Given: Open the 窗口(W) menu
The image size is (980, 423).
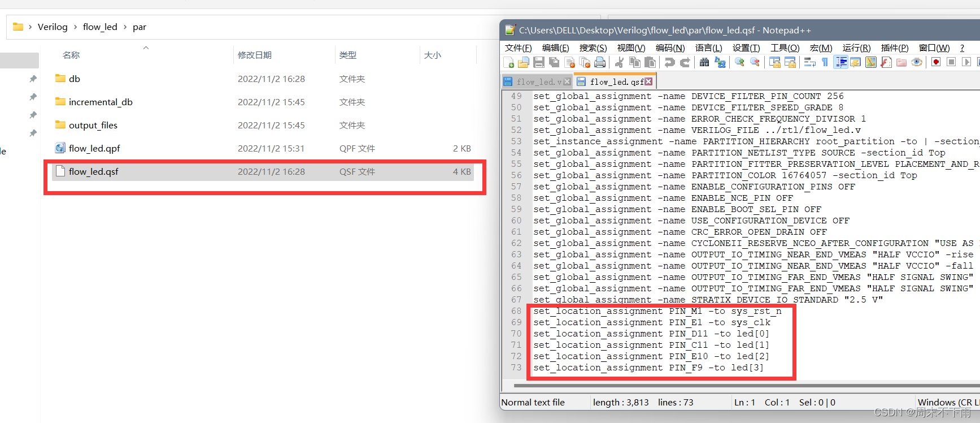Looking at the screenshot, I should point(934,48).
